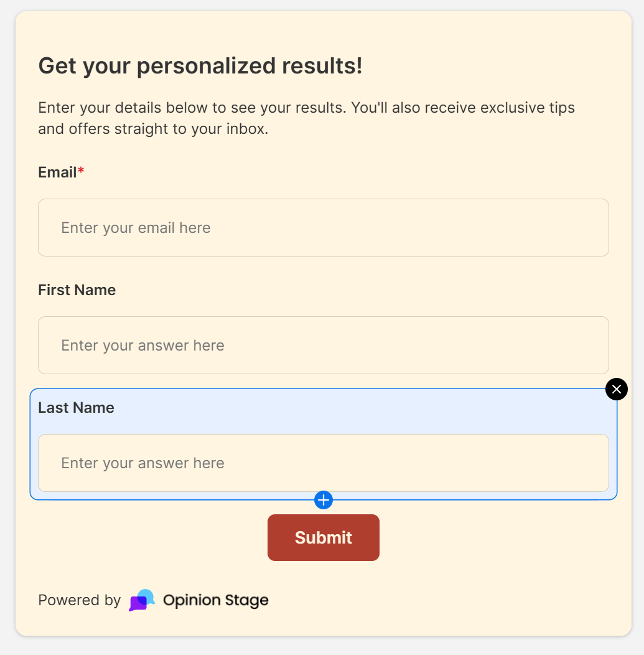Screen dimensions: 644x655
Task: Click the delete icon for the selected field
Action: point(616,389)
